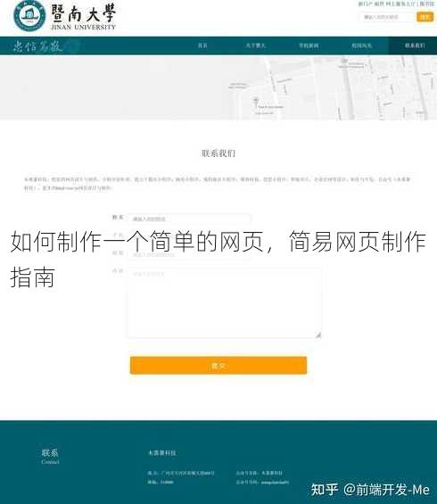The height and width of the screenshot is (504, 437).
Task: Open the 关于暨大 navigation menu item
Action: (255, 45)
